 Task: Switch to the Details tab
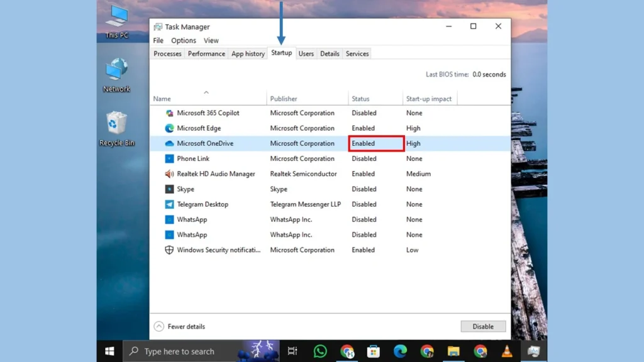330,54
